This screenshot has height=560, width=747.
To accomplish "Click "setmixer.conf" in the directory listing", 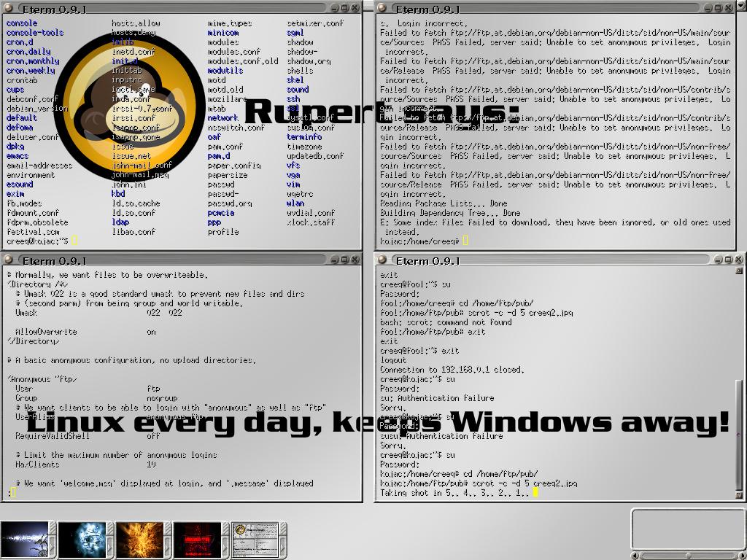I will 315,23.
